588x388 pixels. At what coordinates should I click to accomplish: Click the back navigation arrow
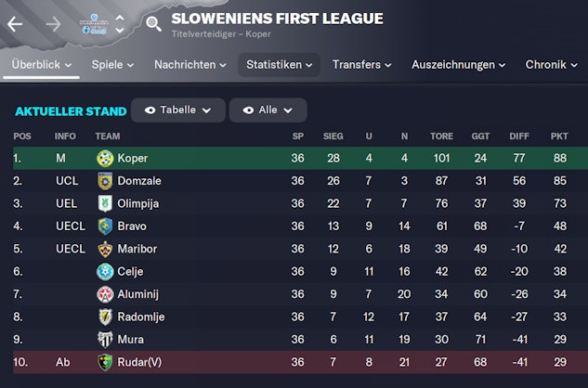[x=15, y=25]
